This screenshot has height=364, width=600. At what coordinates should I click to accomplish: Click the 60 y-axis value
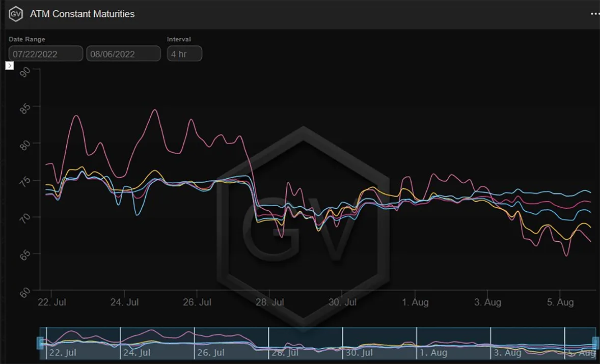click(x=25, y=293)
